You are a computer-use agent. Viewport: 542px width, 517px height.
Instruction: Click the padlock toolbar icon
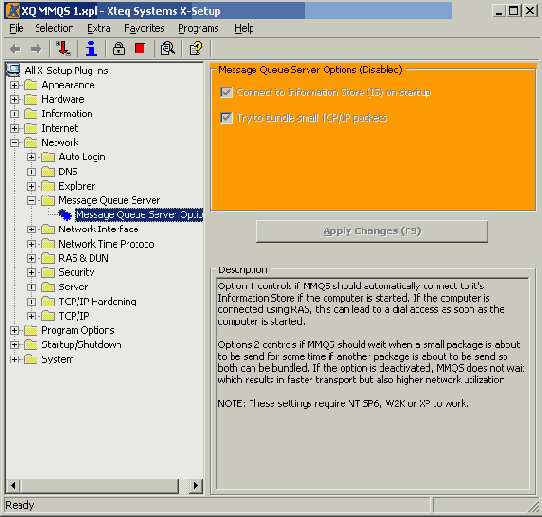[x=119, y=48]
